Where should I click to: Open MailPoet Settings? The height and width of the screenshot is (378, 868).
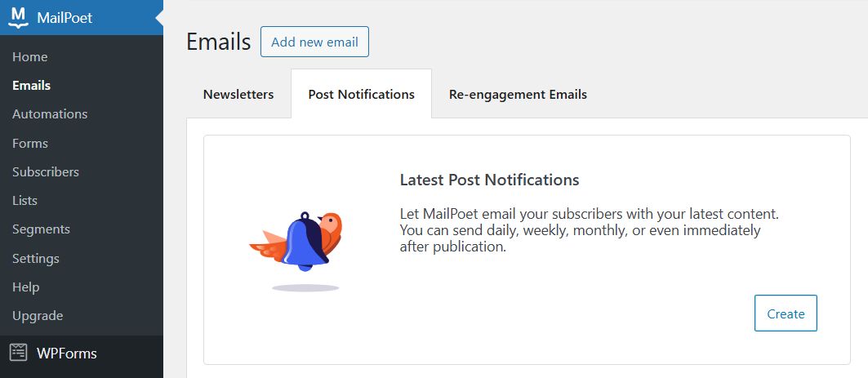pos(36,258)
